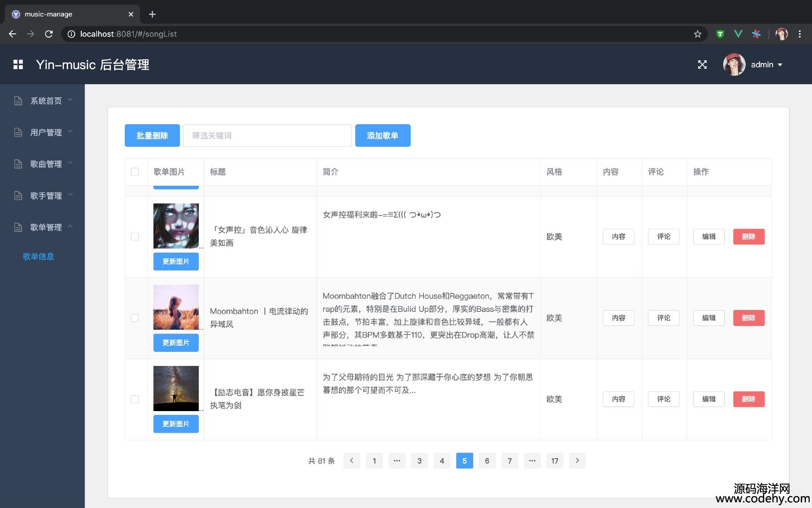812x508 pixels.
Task: Open the 歌单管理 menu label
Action: [x=46, y=227]
